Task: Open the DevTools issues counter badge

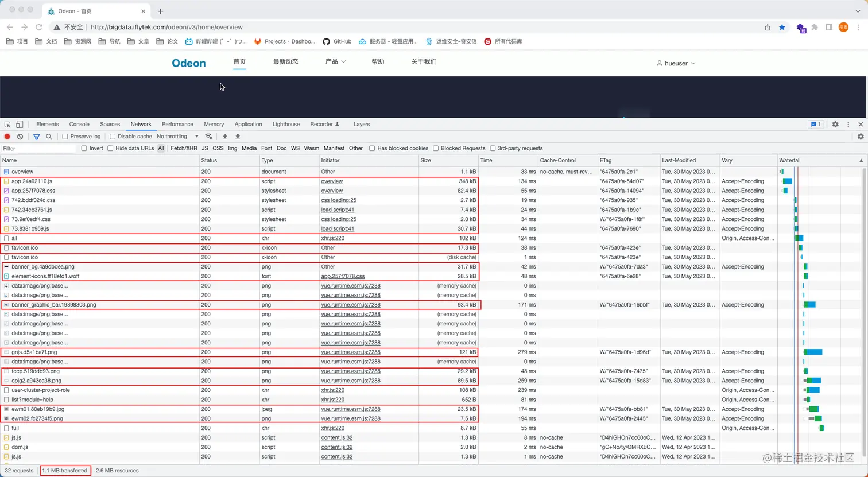Action: (815, 124)
